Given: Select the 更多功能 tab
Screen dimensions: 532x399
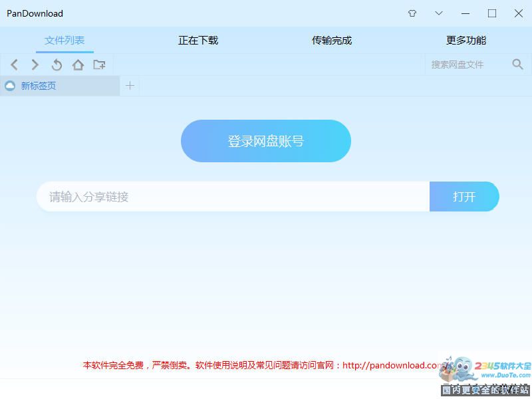Looking at the screenshot, I should coord(466,41).
